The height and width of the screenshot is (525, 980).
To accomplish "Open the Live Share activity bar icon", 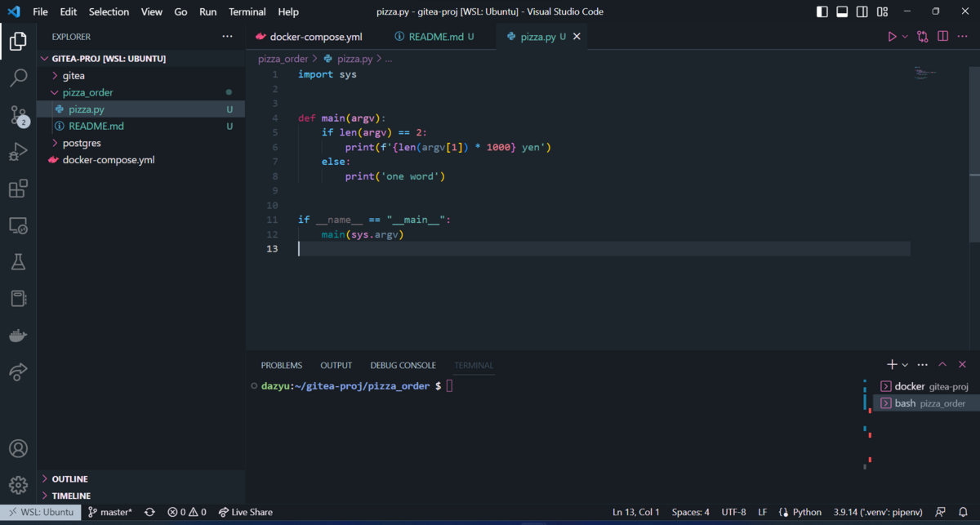I will 18,372.
